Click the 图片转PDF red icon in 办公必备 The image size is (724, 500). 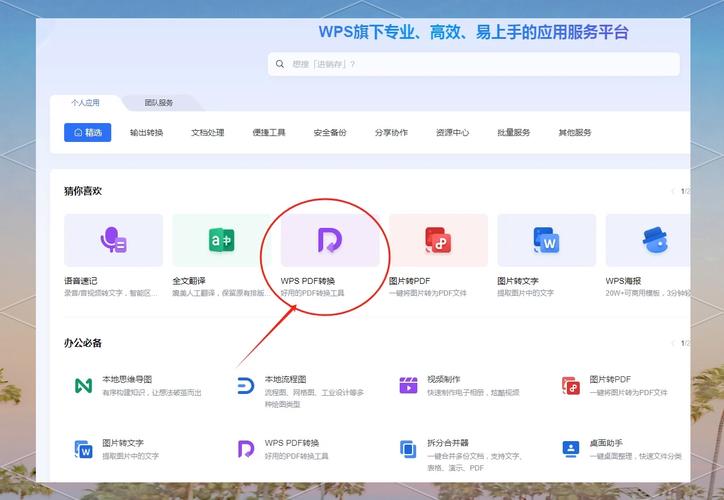click(x=571, y=385)
